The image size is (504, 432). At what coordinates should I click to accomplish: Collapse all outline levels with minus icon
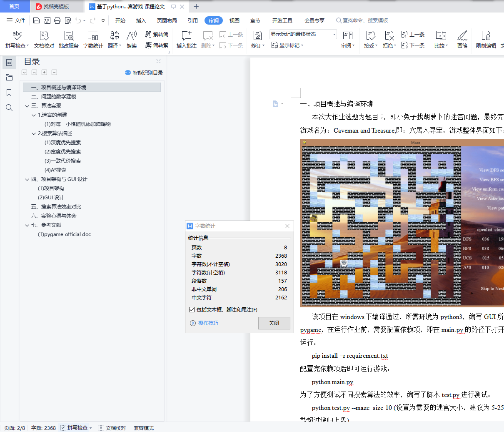click(54, 72)
